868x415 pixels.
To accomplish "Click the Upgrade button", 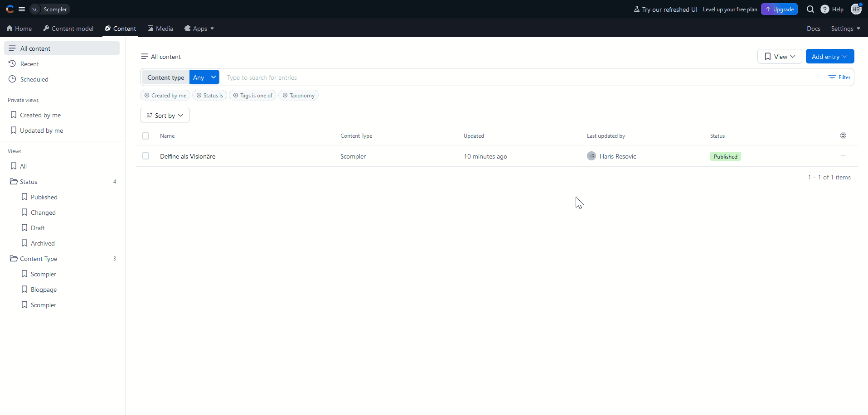I will tap(779, 9).
